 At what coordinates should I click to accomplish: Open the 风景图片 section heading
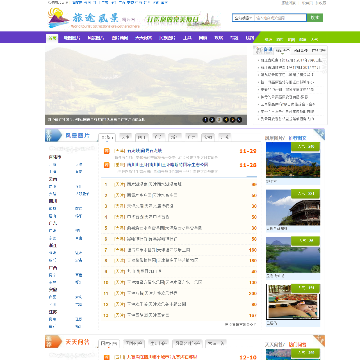(x=77, y=136)
